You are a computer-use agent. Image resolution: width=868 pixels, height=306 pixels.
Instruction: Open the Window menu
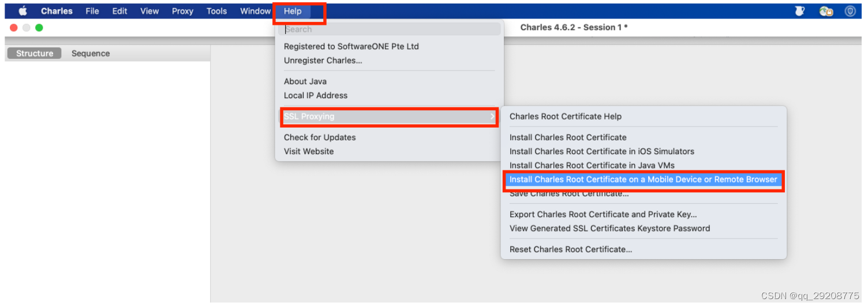click(255, 11)
